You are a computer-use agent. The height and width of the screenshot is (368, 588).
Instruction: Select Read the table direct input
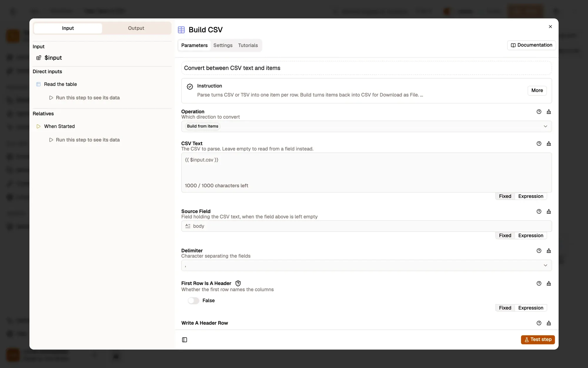pyautogui.click(x=60, y=84)
